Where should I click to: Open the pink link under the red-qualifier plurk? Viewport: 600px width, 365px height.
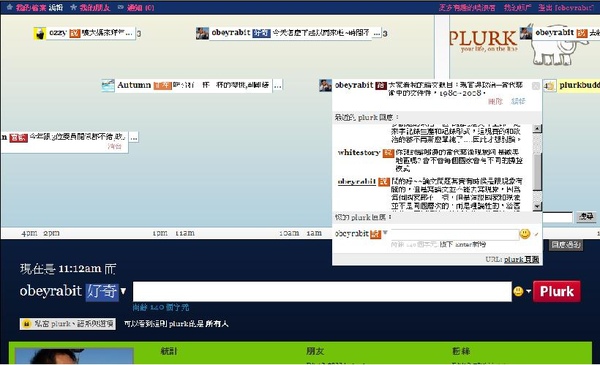click(x=114, y=147)
